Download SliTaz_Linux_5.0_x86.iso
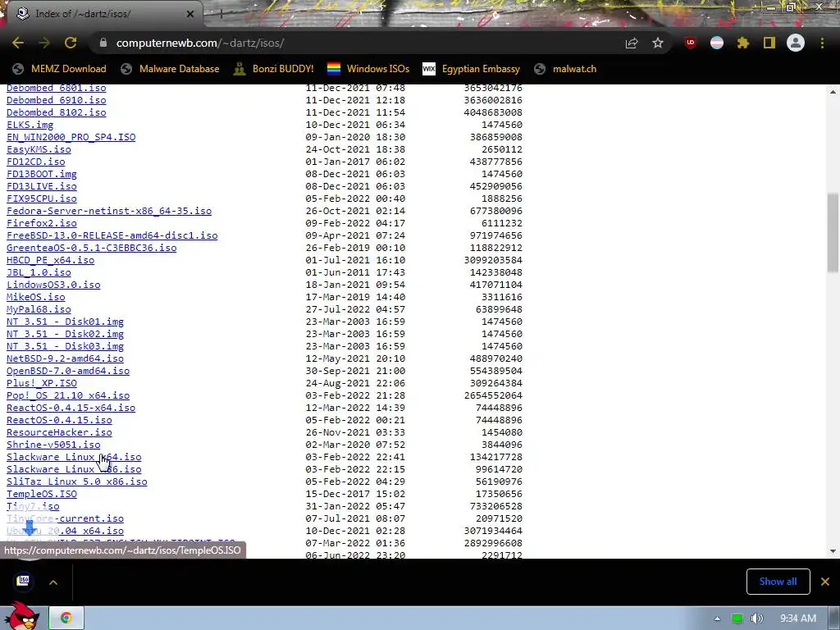 click(76, 482)
